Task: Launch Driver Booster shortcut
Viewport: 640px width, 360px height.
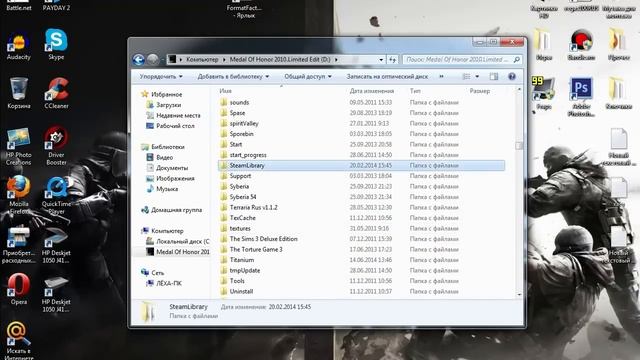Action: tap(56, 145)
